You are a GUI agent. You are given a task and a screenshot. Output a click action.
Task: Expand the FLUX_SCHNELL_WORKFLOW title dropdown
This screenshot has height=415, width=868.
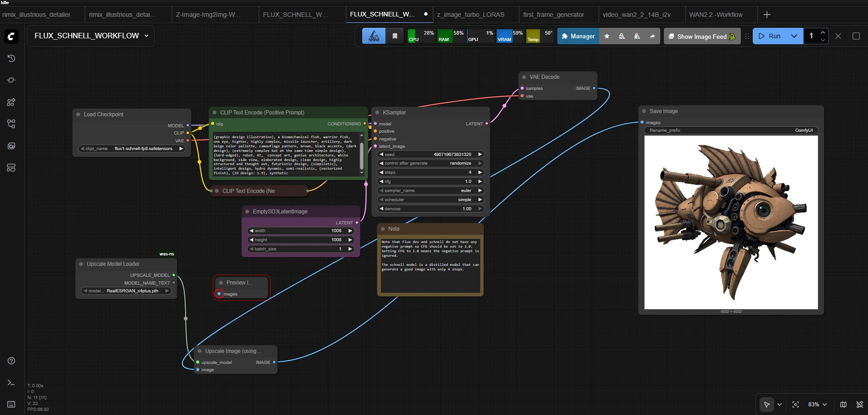[x=147, y=36]
